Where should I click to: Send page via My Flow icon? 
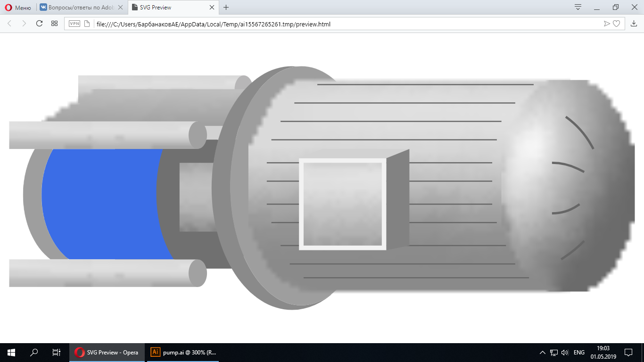[607, 24]
